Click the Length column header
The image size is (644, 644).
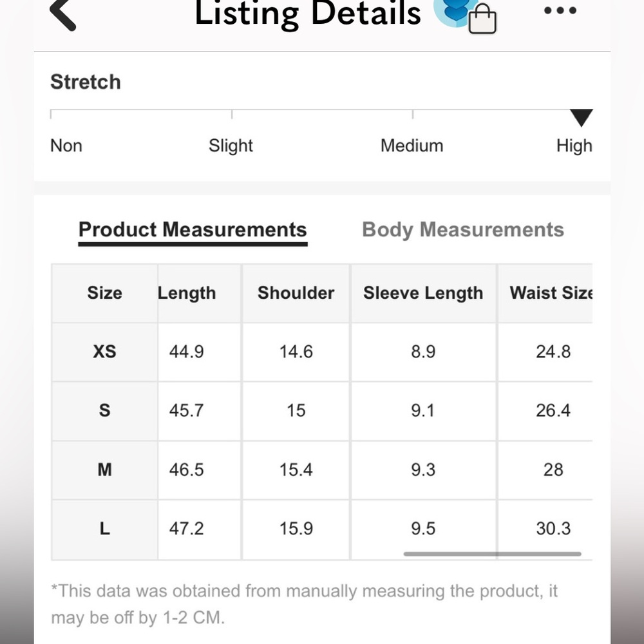[187, 293]
